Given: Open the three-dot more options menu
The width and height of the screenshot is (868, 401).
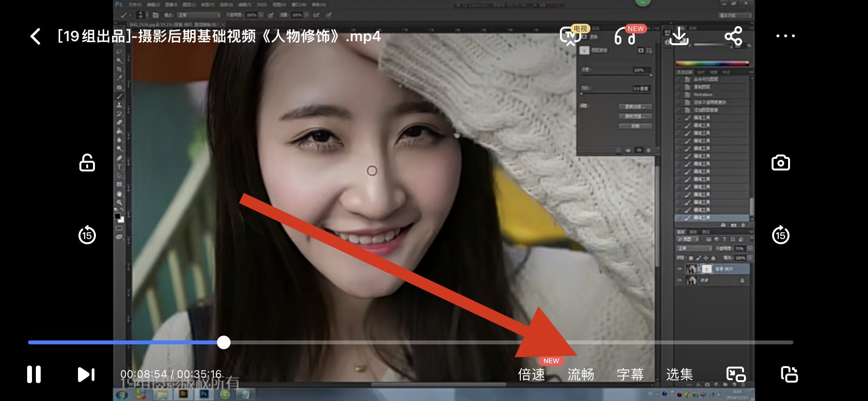Looking at the screenshot, I should click(x=785, y=36).
